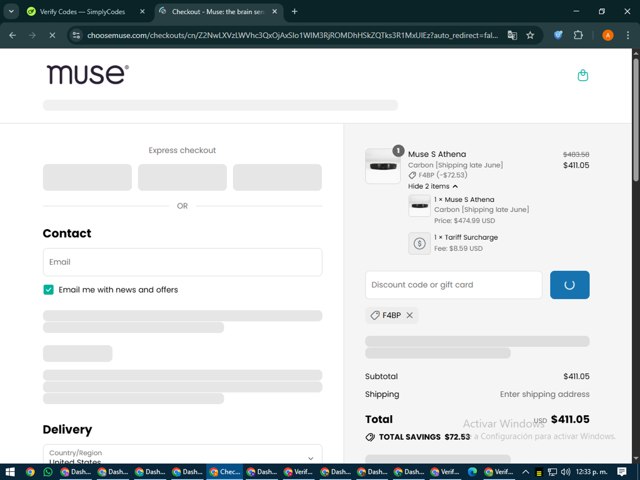Open the volume control in the tray
This screenshot has height=480, width=640.
pyautogui.click(x=565, y=472)
